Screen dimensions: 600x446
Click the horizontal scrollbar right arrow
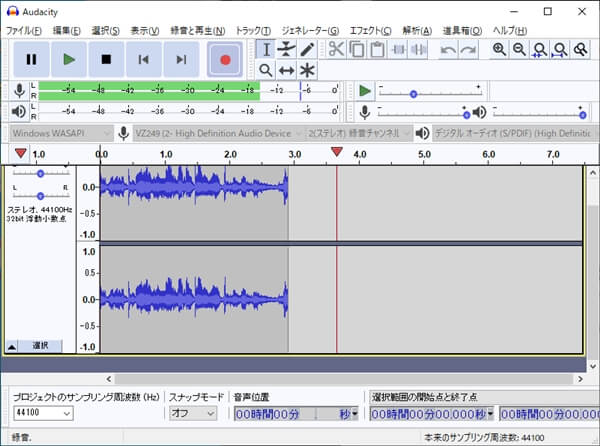tap(580, 379)
